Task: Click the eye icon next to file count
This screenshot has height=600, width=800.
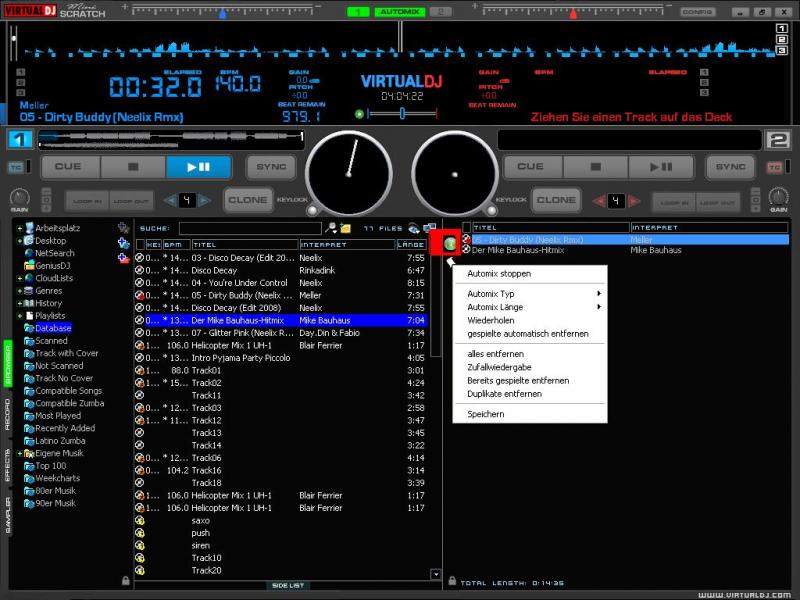Action: [x=414, y=229]
